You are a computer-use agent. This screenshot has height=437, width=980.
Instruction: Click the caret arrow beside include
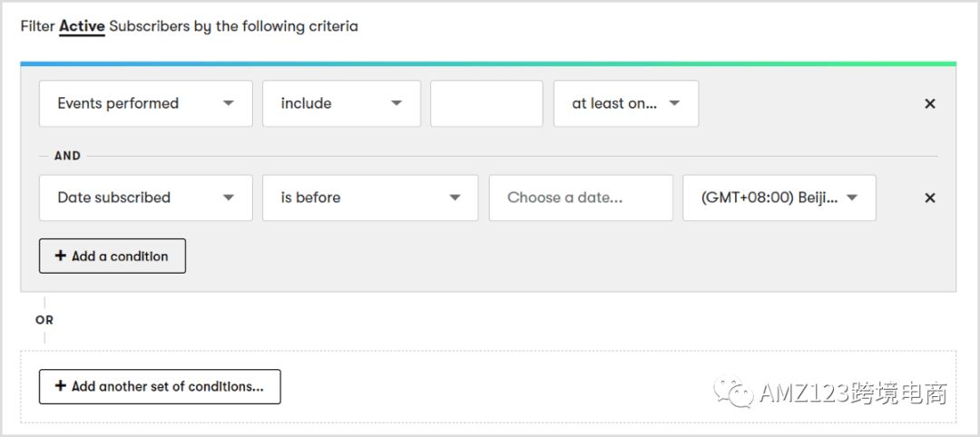pos(397,103)
